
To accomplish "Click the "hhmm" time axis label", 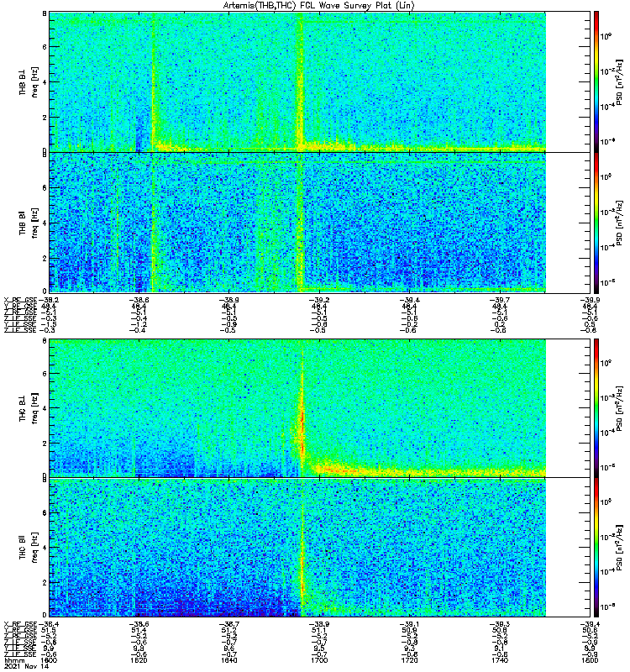I will tap(14, 660).
